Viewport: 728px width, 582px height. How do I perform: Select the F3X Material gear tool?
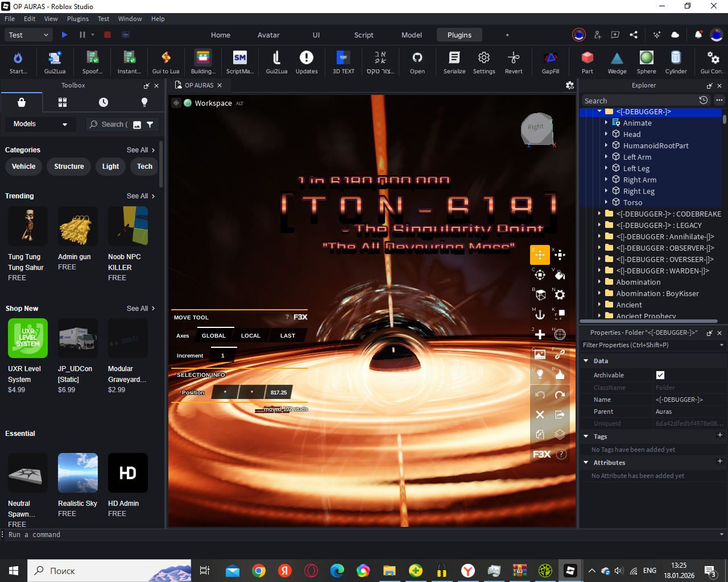pos(560,294)
